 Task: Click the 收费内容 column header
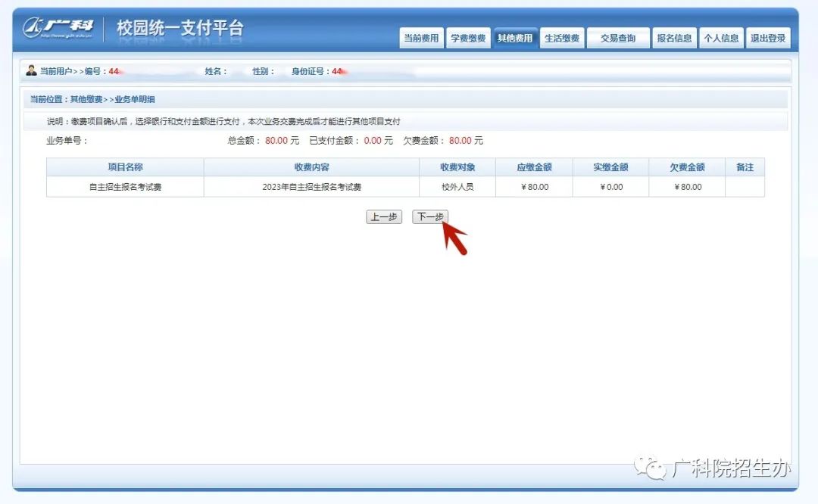[311, 167]
